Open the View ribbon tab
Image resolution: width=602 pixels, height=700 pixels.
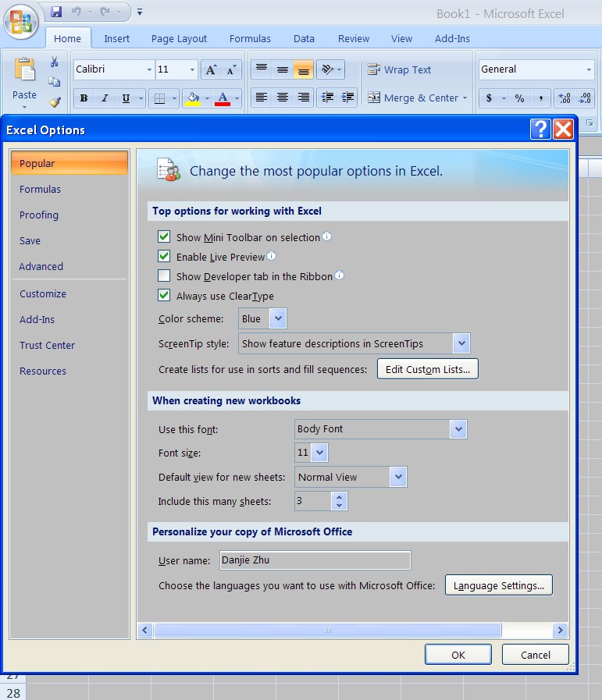pos(401,39)
